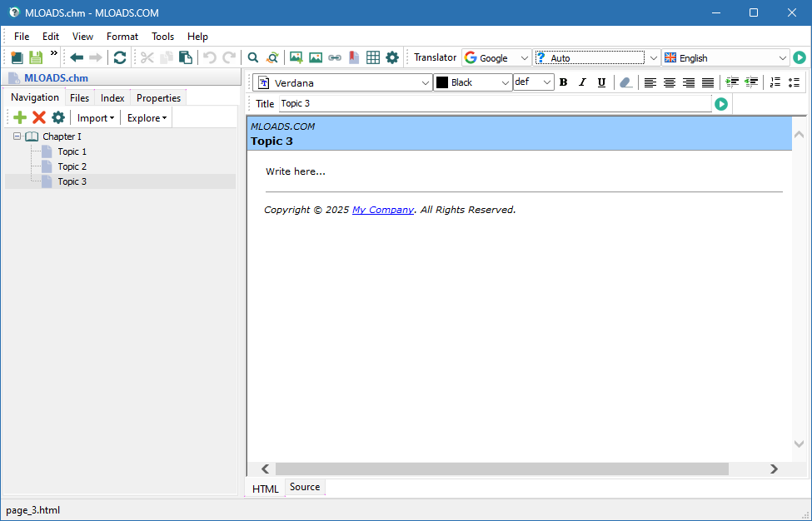This screenshot has height=521, width=812.
Task: Go forward with right arrow
Action: tap(95, 57)
